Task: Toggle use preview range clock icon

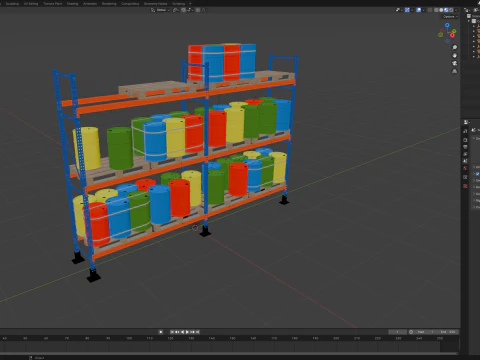Action: click(x=411, y=332)
